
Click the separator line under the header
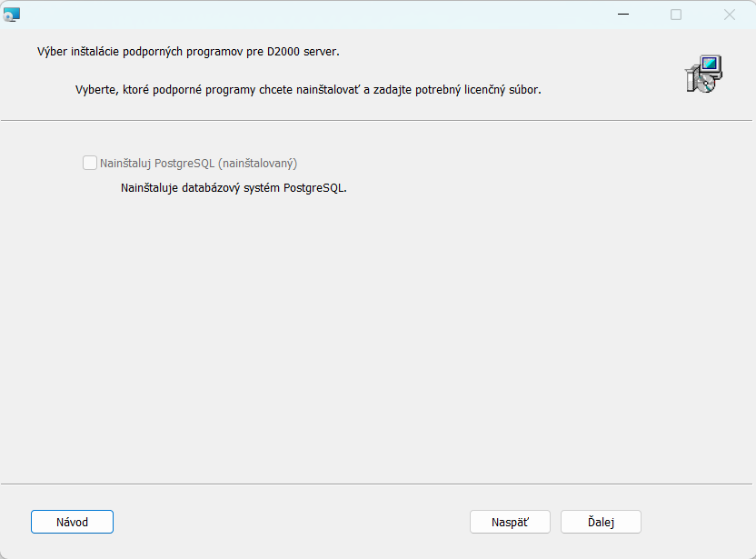point(377,120)
